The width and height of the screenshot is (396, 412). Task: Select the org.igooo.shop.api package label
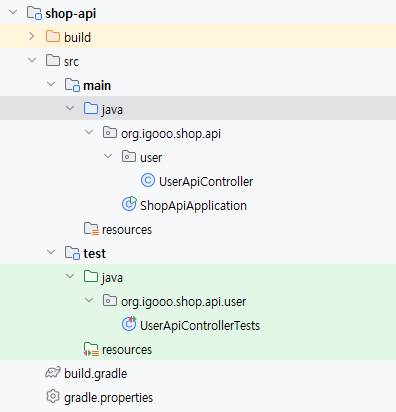171,134
